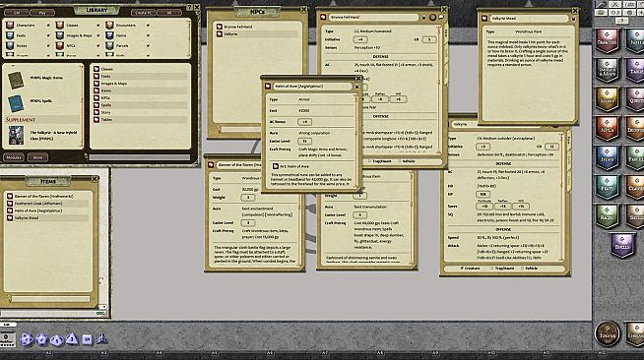This screenshot has width=644, height=360.
Task: Open the Characters sidebar shield button
Action: [x=607, y=40]
